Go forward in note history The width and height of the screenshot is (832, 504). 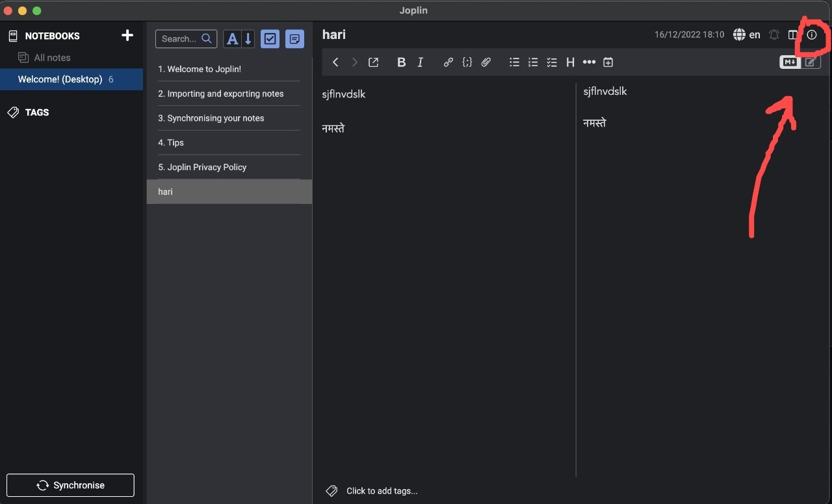354,62
